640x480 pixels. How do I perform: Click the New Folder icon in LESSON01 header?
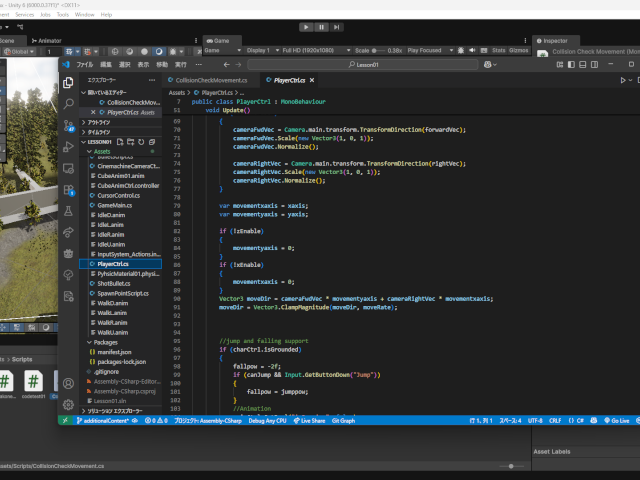pos(131,142)
